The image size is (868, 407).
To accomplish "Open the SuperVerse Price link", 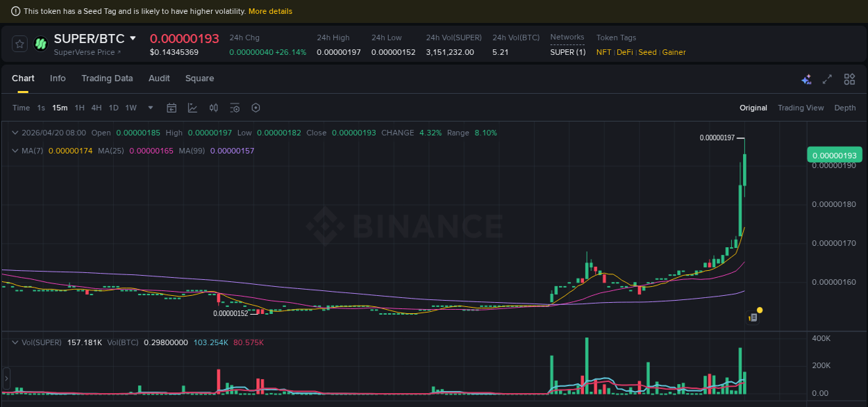I will click(x=87, y=52).
